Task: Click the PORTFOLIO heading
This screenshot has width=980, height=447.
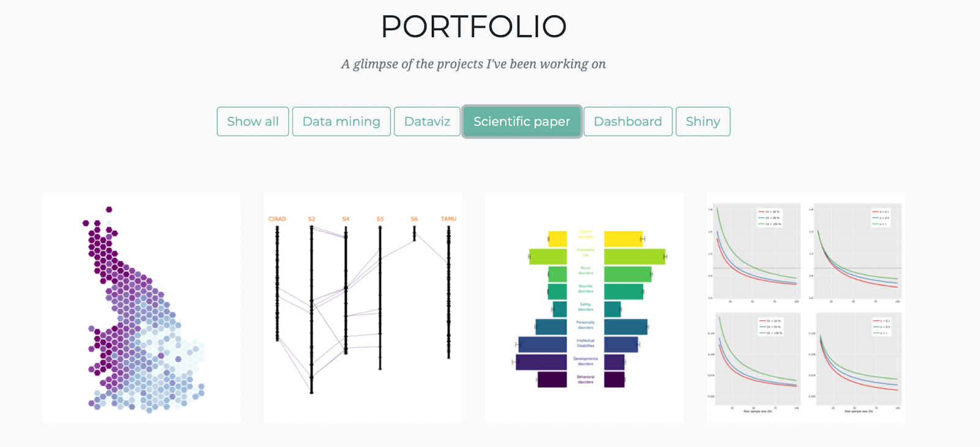Action: (473, 26)
